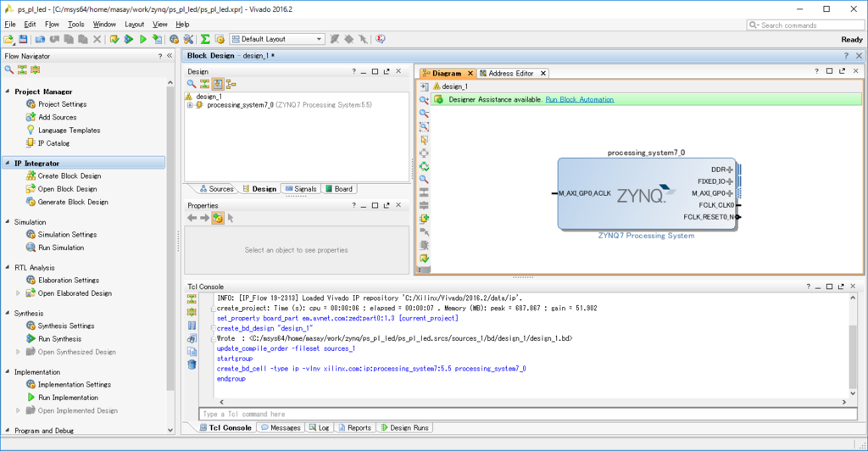
Task: Click wrench-and-screwdriver options icon in toolbar
Action: (x=189, y=39)
